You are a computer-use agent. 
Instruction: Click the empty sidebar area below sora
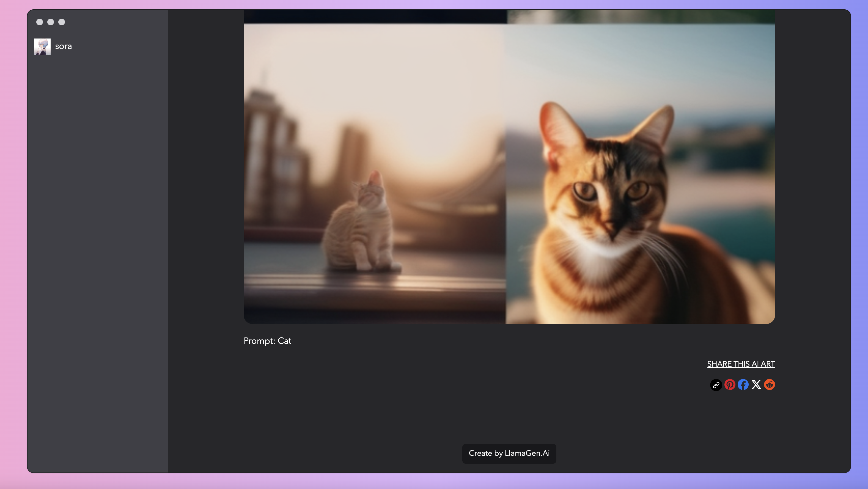(x=98, y=236)
